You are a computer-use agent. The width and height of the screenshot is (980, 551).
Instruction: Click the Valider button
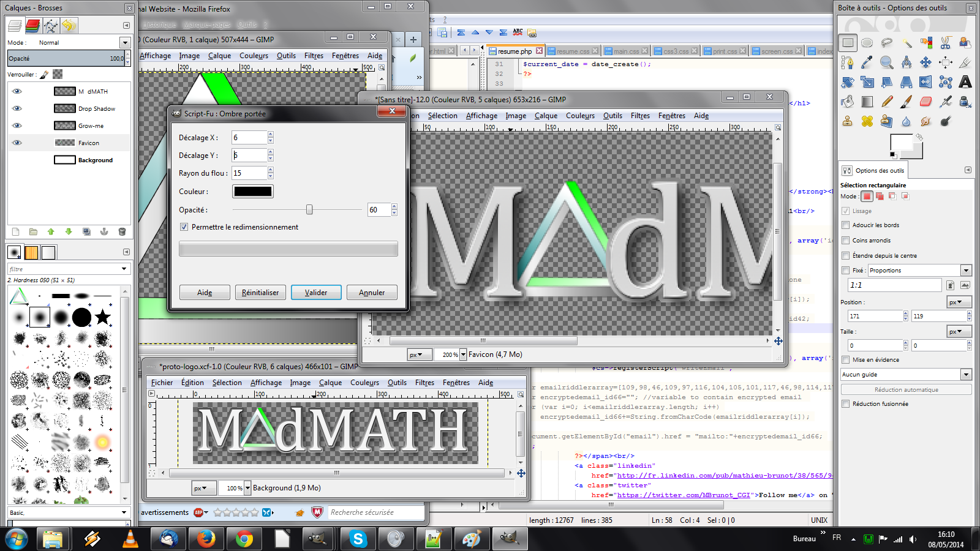(x=316, y=293)
